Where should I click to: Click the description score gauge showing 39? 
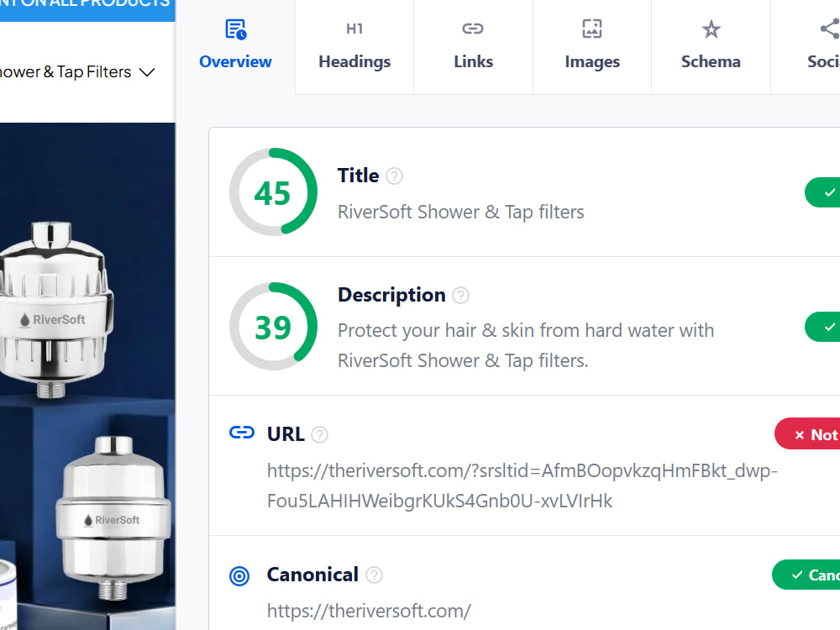(x=273, y=326)
